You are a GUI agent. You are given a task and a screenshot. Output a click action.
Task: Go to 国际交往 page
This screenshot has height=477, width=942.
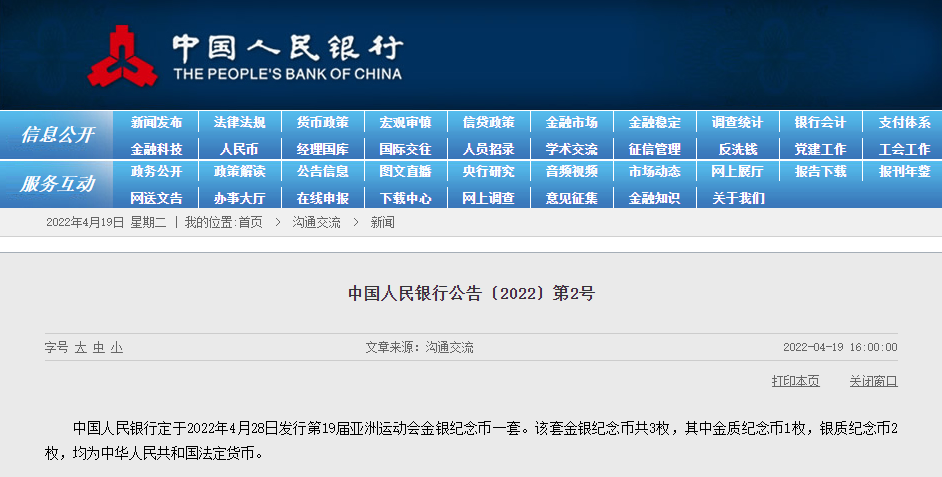coord(406,149)
